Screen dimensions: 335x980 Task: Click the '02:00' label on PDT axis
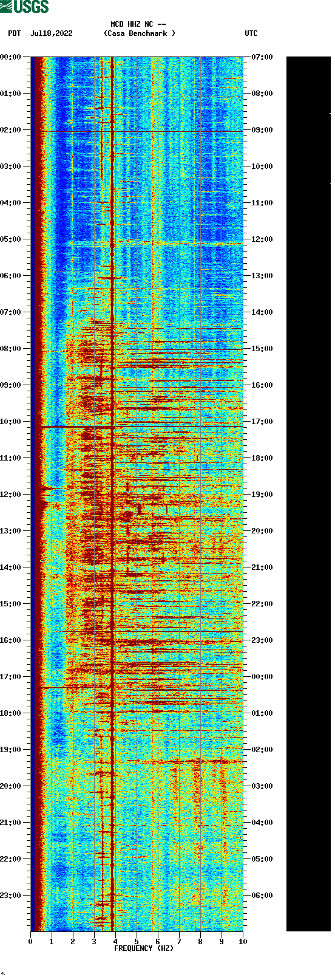pyautogui.click(x=10, y=130)
